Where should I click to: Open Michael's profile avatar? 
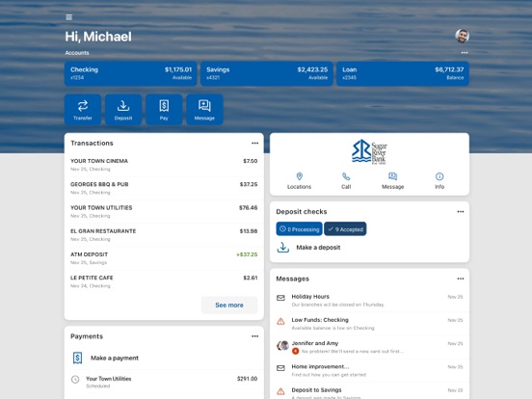click(462, 37)
